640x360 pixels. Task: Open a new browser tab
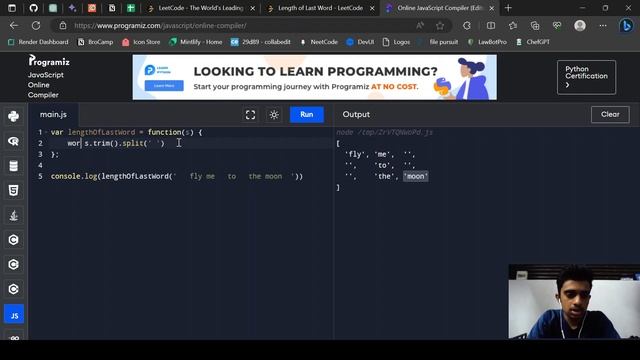click(x=508, y=8)
